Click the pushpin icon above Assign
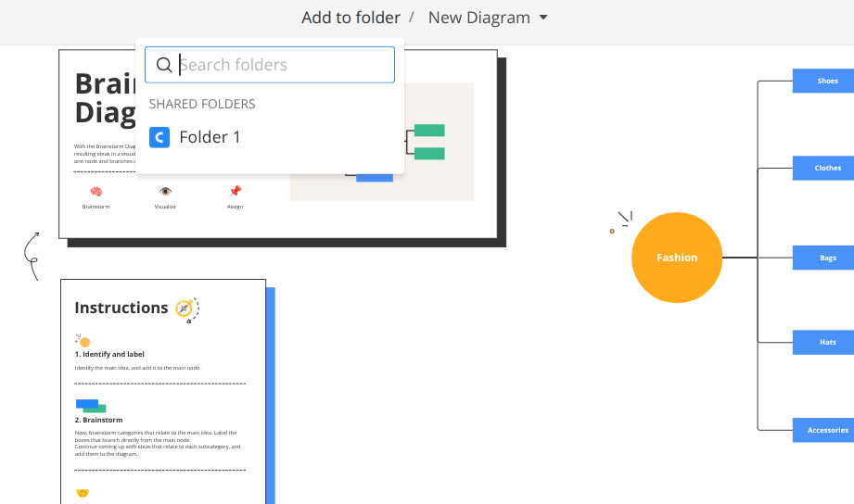854x504 pixels. [x=235, y=192]
